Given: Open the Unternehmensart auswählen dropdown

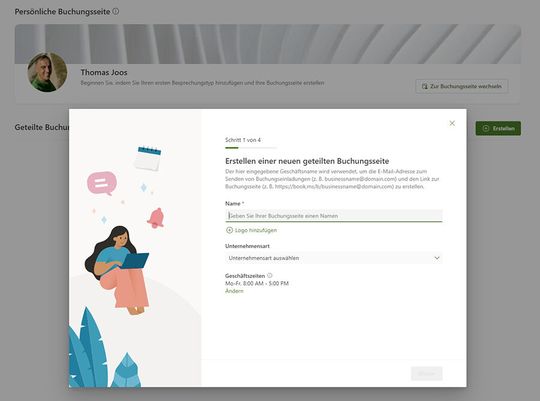Looking at the screenshot, I should coord(334,258).
